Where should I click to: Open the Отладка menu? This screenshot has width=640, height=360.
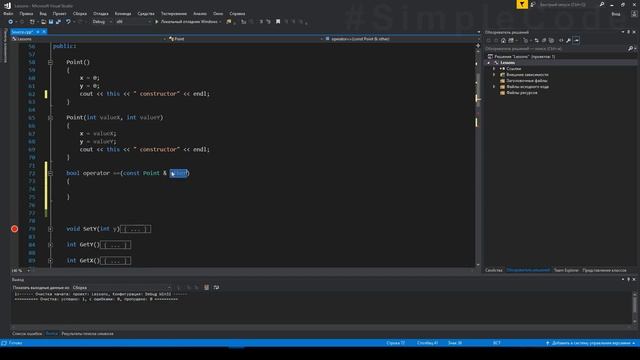tap(101, 13)
